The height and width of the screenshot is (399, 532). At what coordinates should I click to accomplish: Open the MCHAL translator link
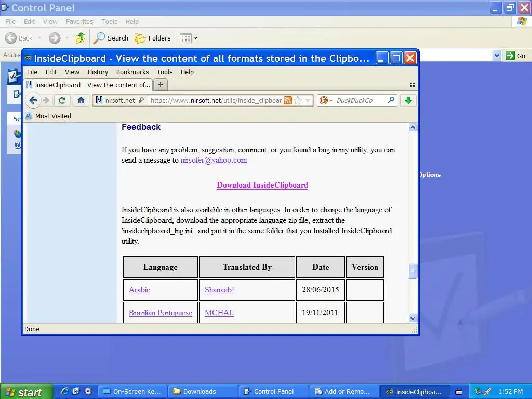click(219, 312)
